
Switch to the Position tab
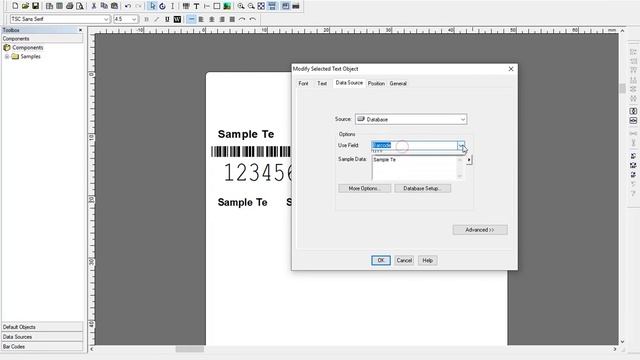(376, 83)
